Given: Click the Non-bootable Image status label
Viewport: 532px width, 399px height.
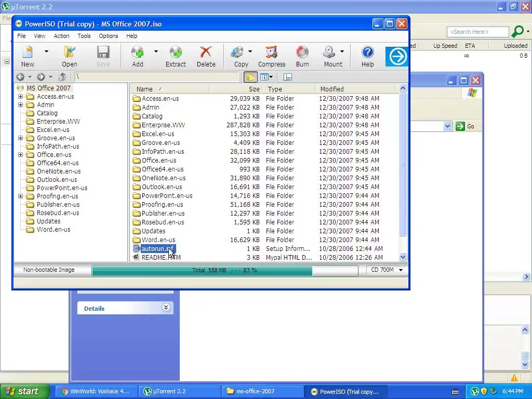Looking at the screenshot, I should 49,270.
